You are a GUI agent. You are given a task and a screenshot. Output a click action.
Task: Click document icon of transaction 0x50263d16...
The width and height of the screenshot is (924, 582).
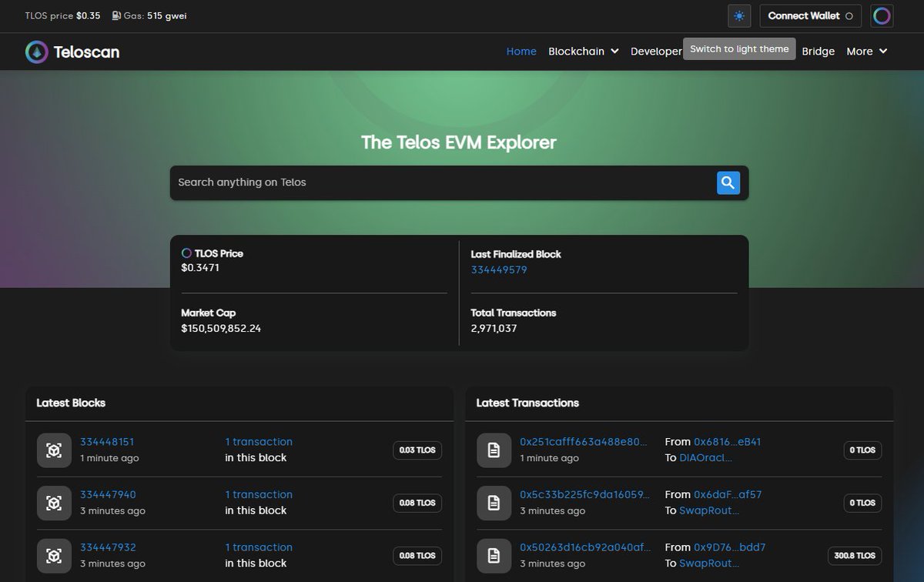point(494,555)
